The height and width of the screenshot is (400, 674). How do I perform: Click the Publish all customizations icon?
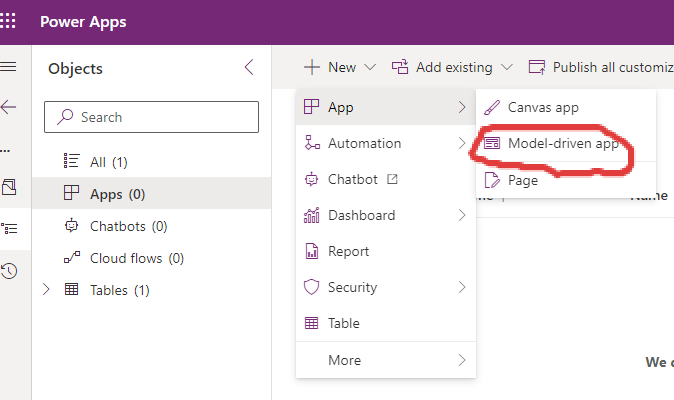click(537, 67)
